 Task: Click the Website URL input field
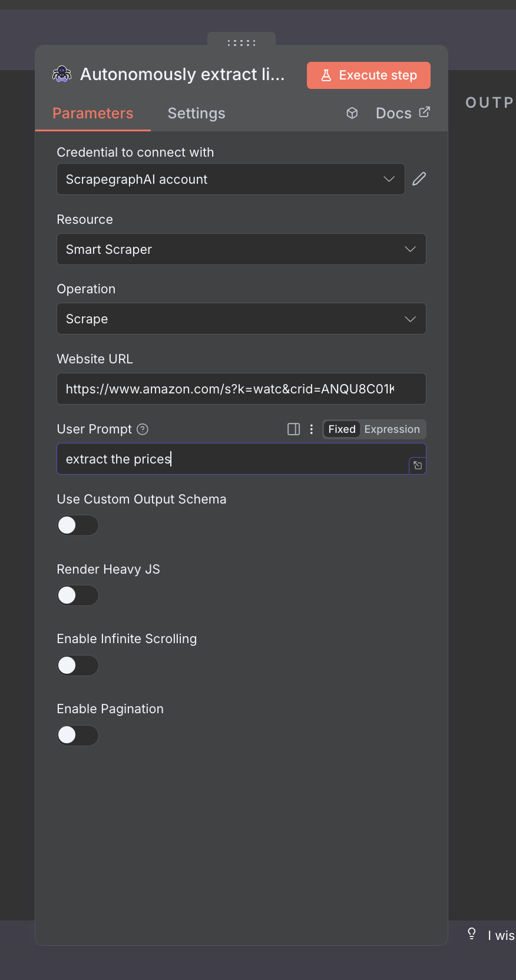click(242, 389)
